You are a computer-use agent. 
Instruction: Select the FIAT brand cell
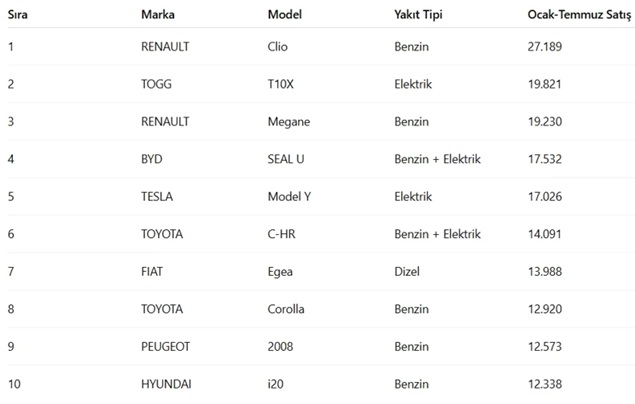(151, 272)
